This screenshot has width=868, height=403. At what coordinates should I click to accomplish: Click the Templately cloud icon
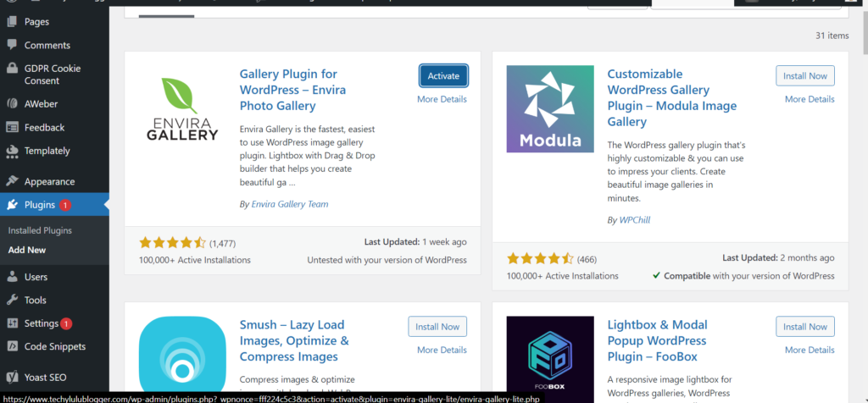pos(12,151)
